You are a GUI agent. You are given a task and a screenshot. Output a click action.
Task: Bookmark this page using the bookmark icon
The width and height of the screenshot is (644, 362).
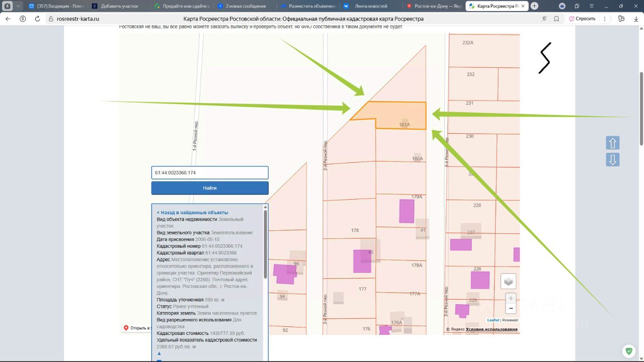pyautogui.click(x=556, y=19)
